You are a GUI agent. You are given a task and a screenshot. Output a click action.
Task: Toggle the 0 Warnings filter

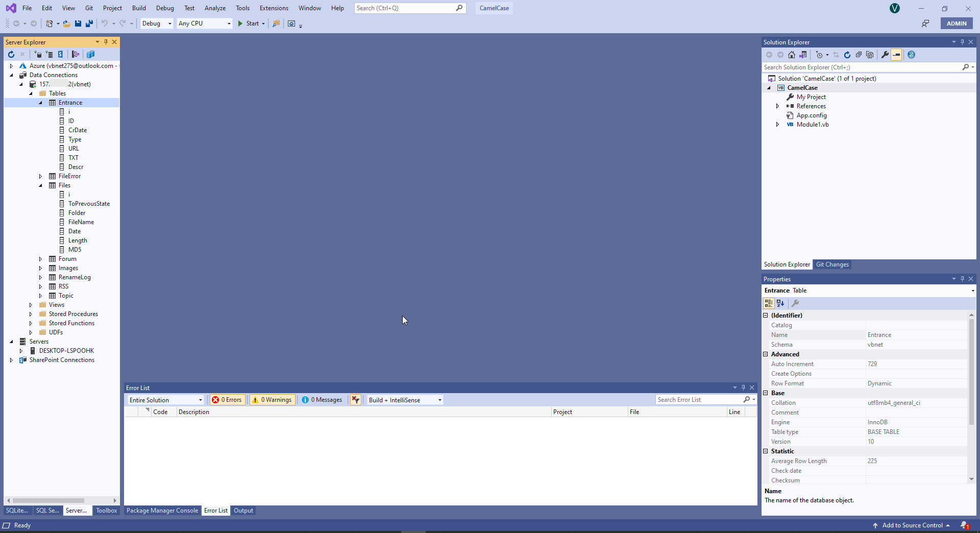(272, 400)
